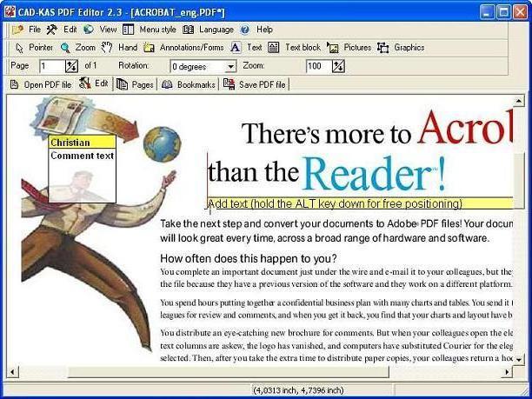Click the Help question mark icon
The image size is (532, 399).
[x=244, y=30]
